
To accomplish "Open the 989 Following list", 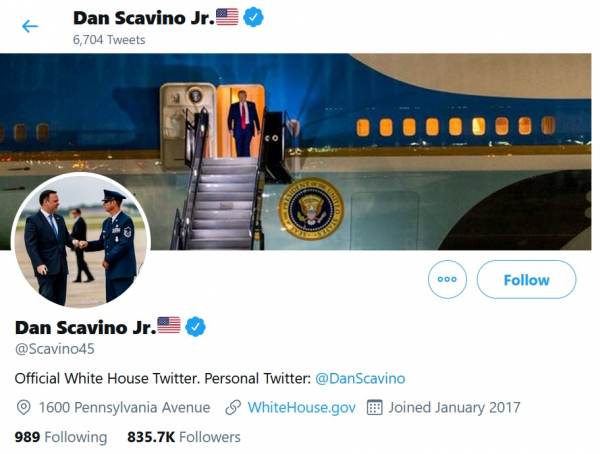I will click(60, 437).
